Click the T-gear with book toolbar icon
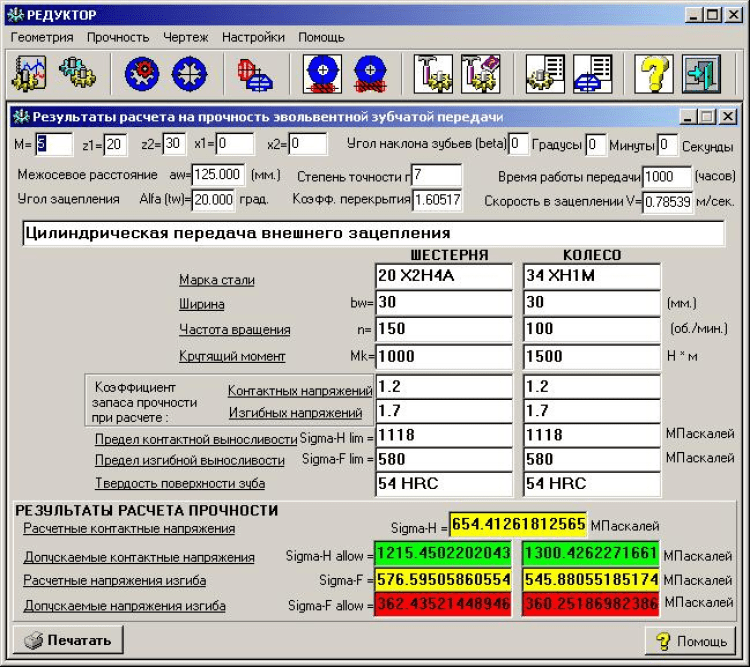 [480, 73]
